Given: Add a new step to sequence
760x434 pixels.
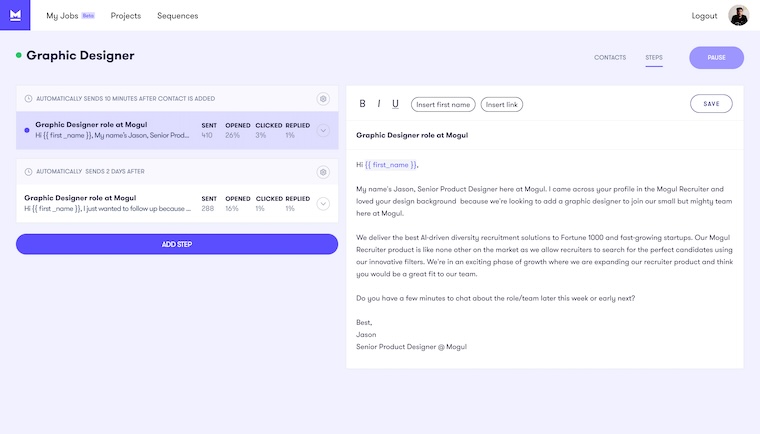Looking at the screenshot, I should [x=177, y=244].
